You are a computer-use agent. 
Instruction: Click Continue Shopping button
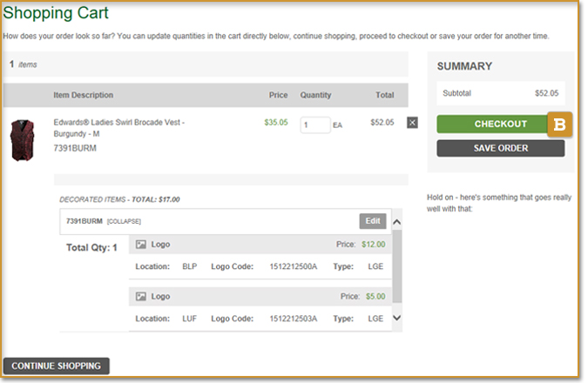[57, 366]
